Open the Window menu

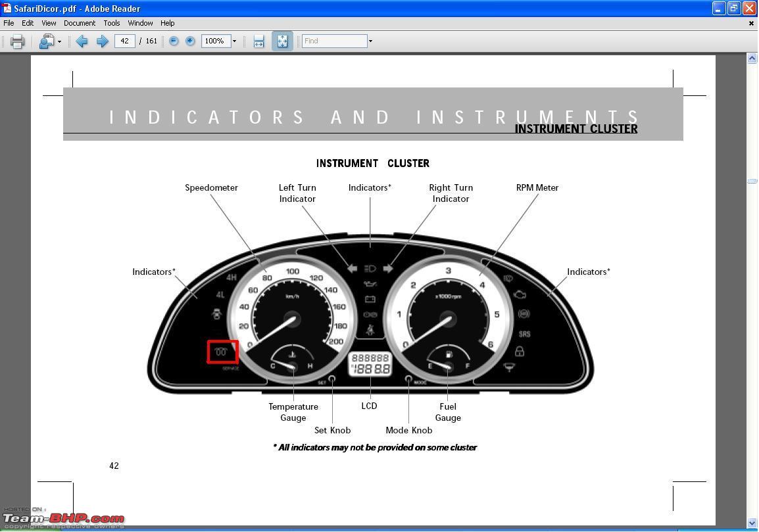click(x=140, y=23)
